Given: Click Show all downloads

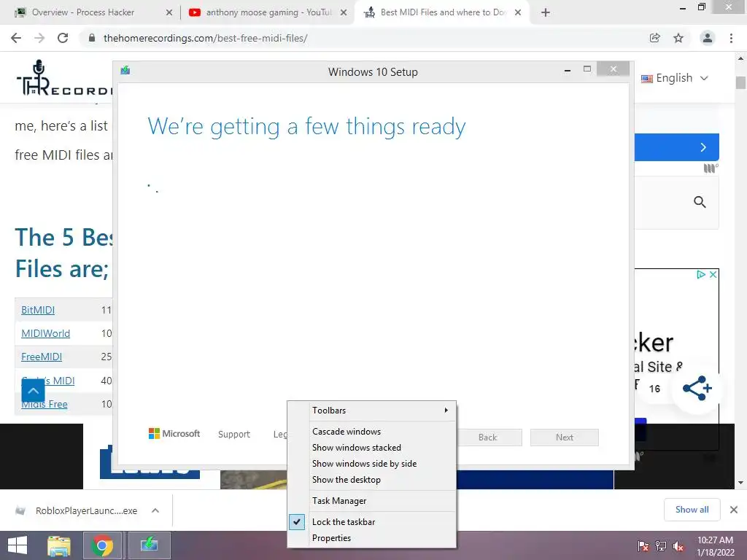Looking at the screenshot, I should (692, 510).
